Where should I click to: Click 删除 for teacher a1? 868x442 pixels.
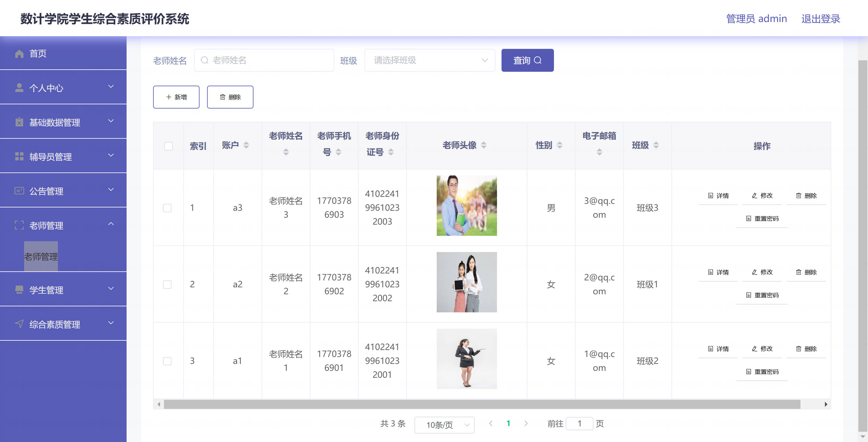coord(806,349)
